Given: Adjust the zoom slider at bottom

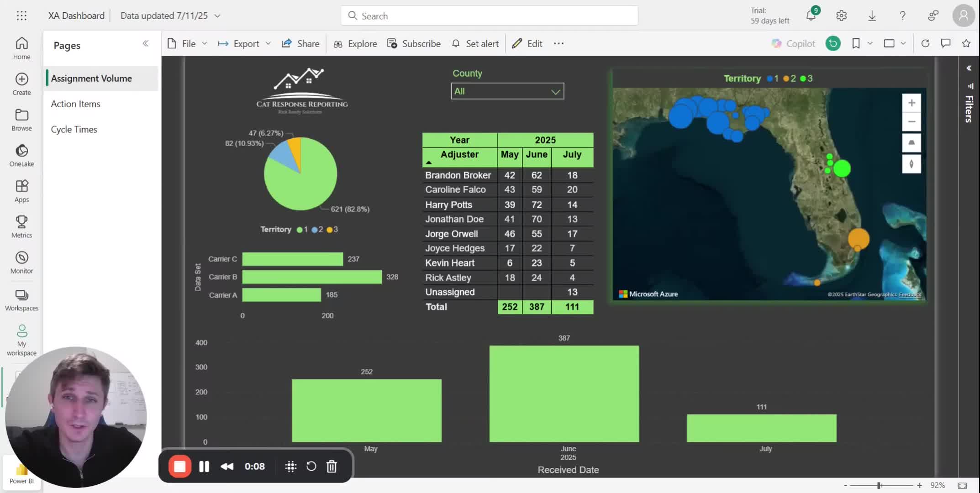Looking at the screenshot, I should [x=879, y=485].
